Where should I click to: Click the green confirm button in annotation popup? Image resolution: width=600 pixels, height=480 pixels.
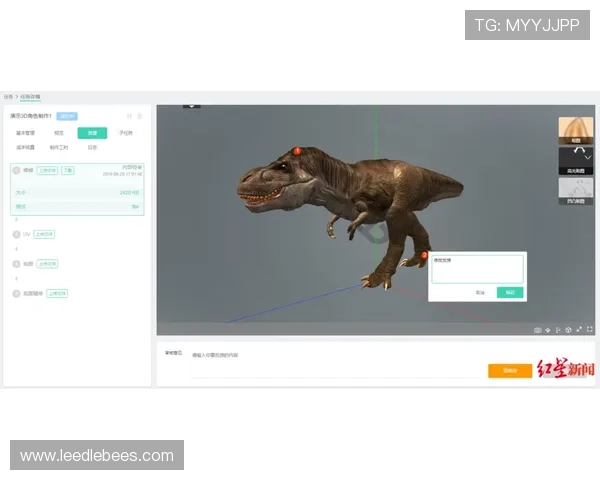(x=510, y=292)
